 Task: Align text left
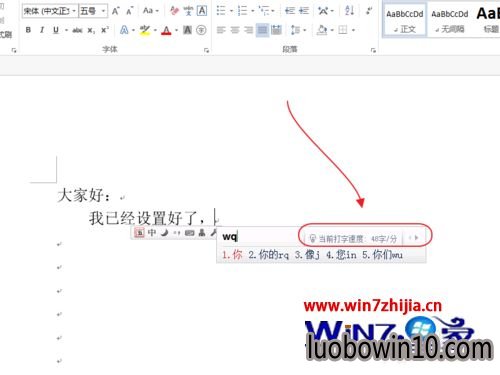click(x=221, y=30)
